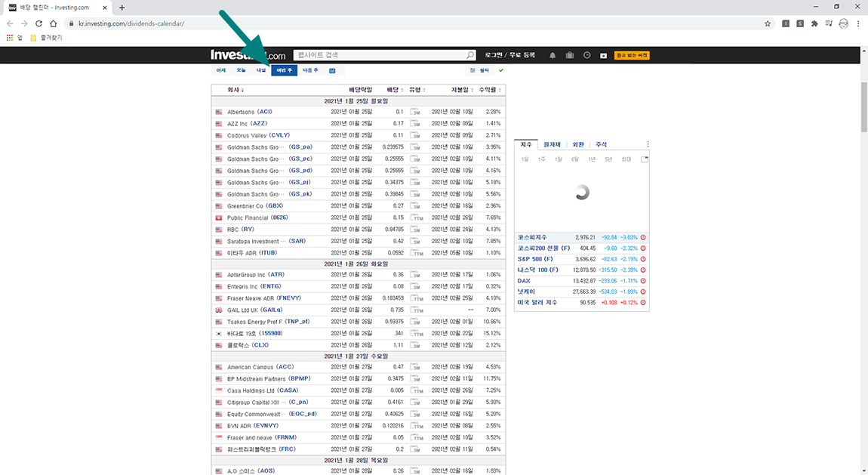This screenshot has width=868, height=475.
Task: Select the 최대 chart range
Action: point(626,159)
